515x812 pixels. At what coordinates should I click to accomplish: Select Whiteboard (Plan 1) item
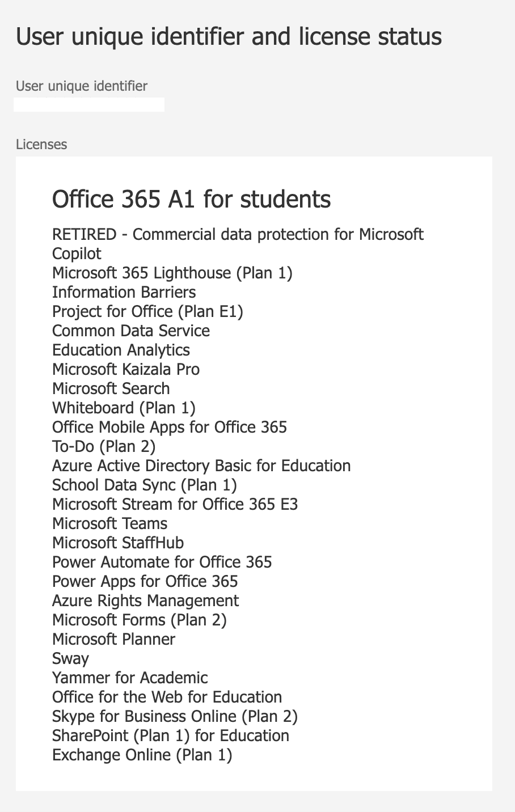coord(124,408)
